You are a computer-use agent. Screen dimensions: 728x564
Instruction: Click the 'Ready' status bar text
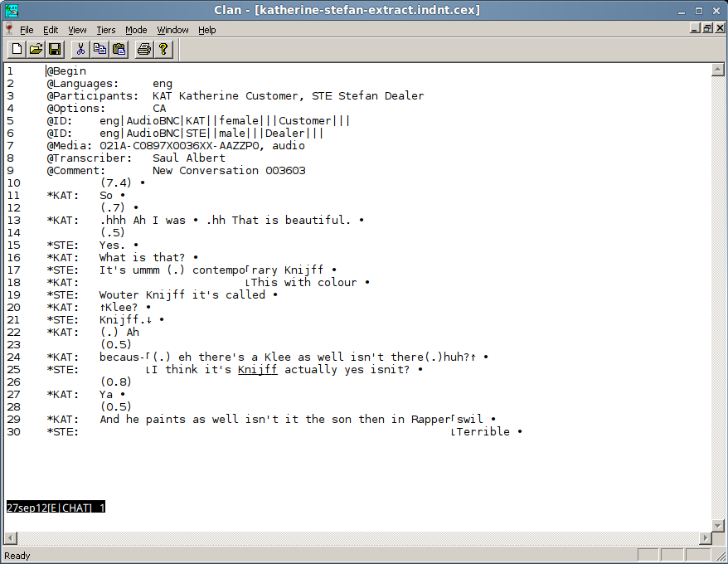(17, 556)
